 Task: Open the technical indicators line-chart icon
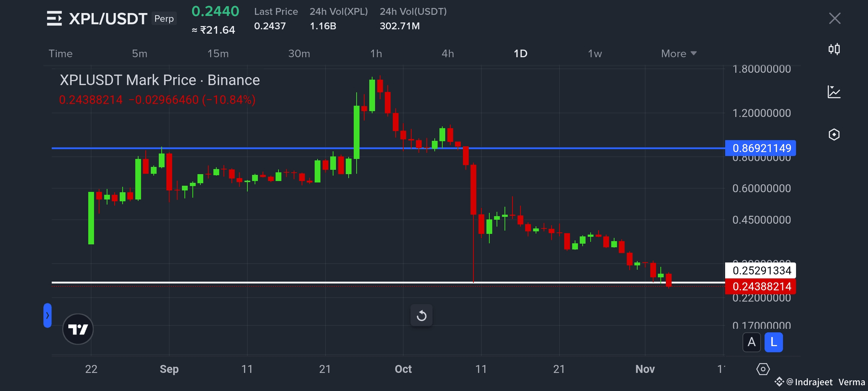(834, 92)
